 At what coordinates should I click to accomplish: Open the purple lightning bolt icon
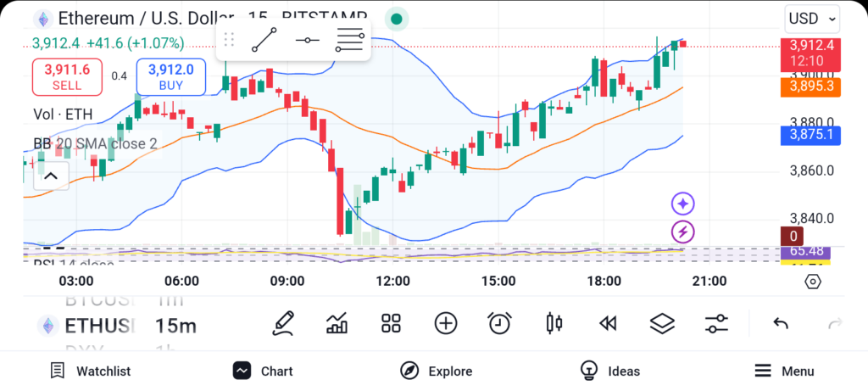[x=683, y=232]
